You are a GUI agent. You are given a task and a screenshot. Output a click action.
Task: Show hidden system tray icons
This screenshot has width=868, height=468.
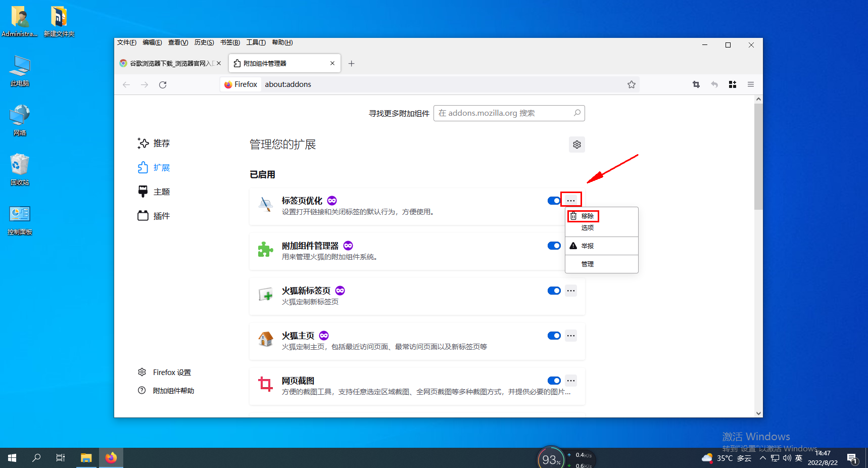(x=762, y=458)
